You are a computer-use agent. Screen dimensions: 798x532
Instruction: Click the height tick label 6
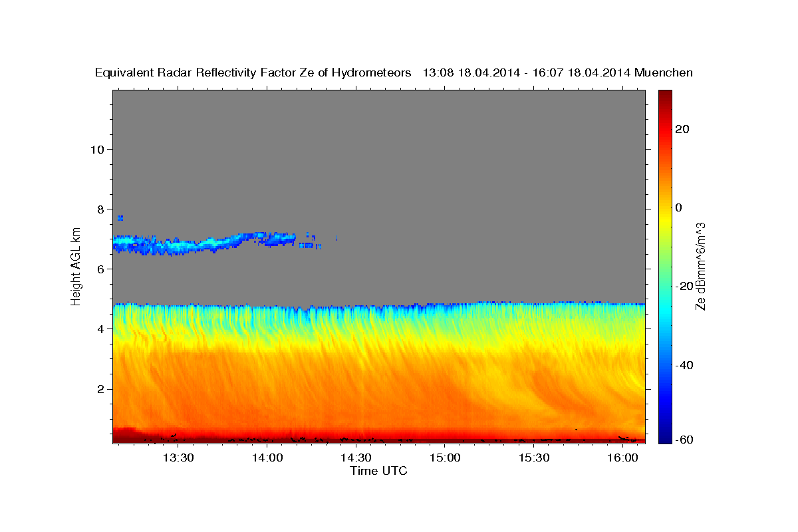pyautogui.click(x=99, y=269)
